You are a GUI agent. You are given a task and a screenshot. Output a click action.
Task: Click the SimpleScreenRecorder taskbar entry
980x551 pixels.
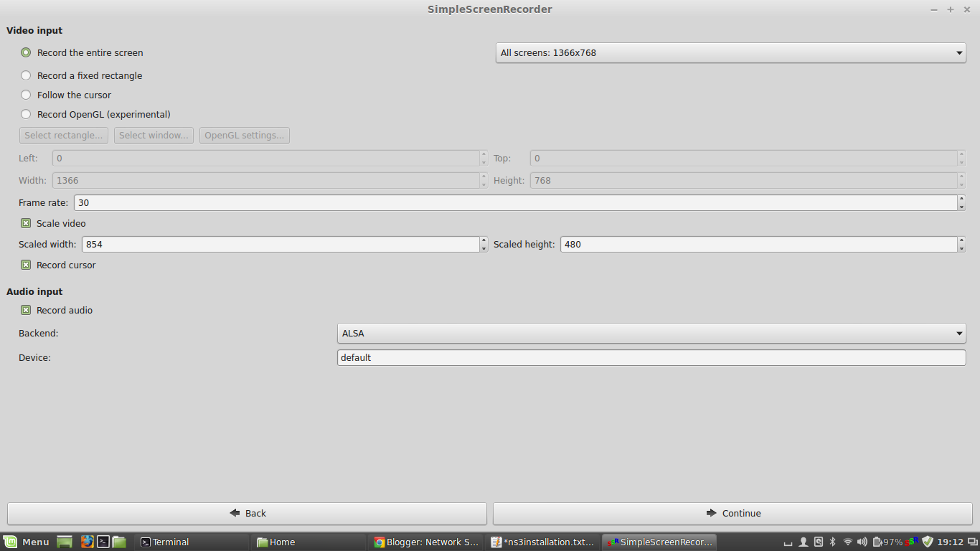659,542
